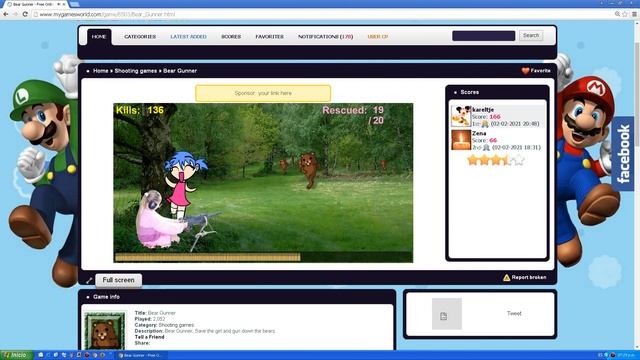Open NOTIFICATIONS in the navigation bar

click(x=325, y=37)
